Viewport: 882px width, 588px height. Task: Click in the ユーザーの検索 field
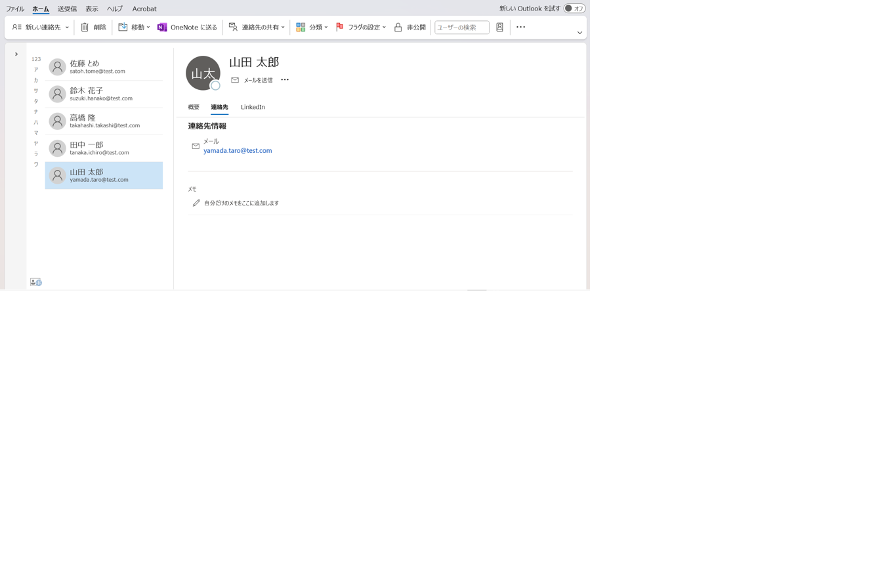click(x=462, y=28)
